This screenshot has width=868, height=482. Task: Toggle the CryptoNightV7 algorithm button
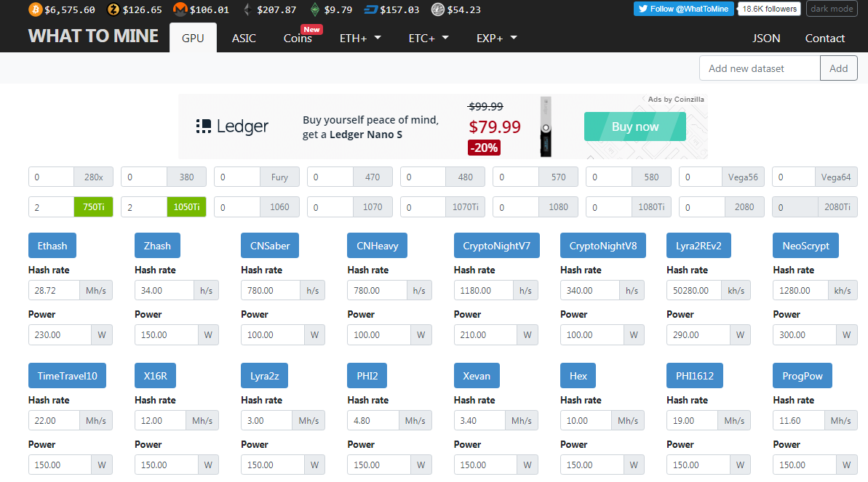click(496, 246)
